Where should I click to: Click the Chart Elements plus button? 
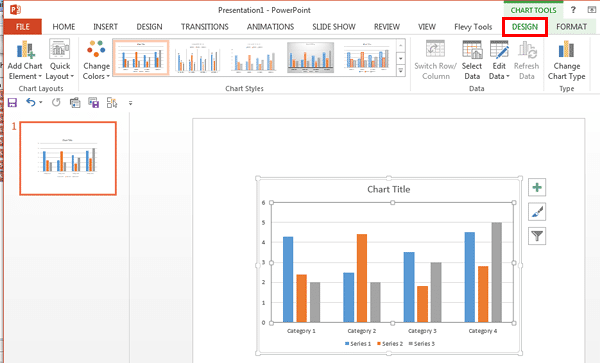pos(537,187)
